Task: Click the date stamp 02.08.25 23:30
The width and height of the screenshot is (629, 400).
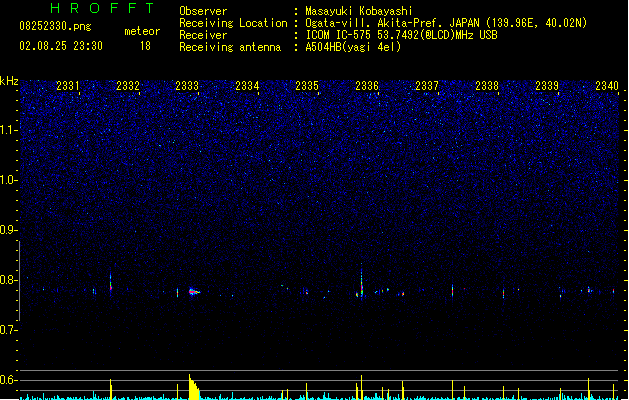Action: coord(61,46)
